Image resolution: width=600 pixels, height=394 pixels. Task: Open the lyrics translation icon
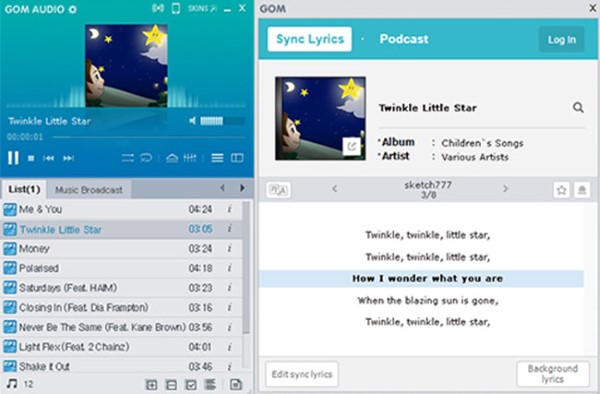click(x=278, y=190)
